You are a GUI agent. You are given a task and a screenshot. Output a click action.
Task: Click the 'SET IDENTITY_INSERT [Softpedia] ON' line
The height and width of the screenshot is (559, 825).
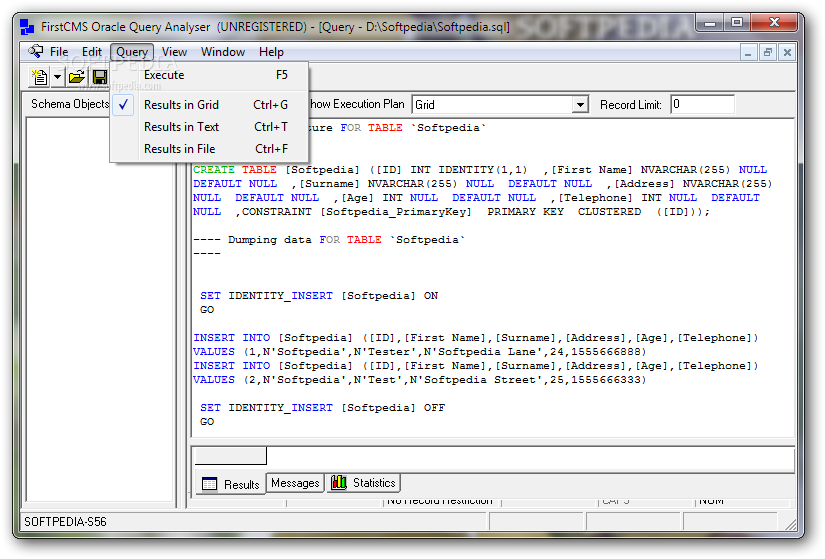319,296
